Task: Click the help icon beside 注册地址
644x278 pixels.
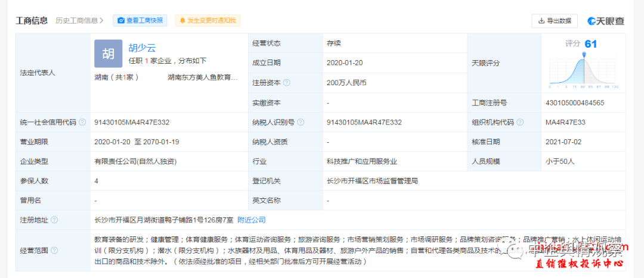Action: coord(54,220)
